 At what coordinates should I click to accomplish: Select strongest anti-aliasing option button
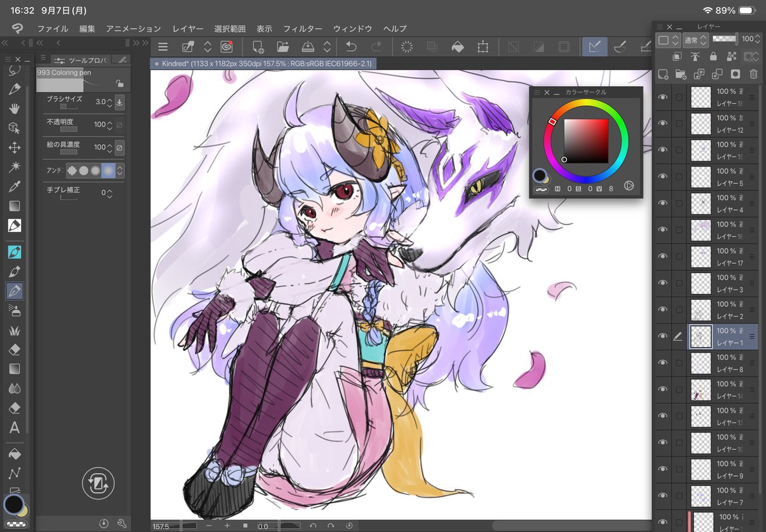click(108, 170)
